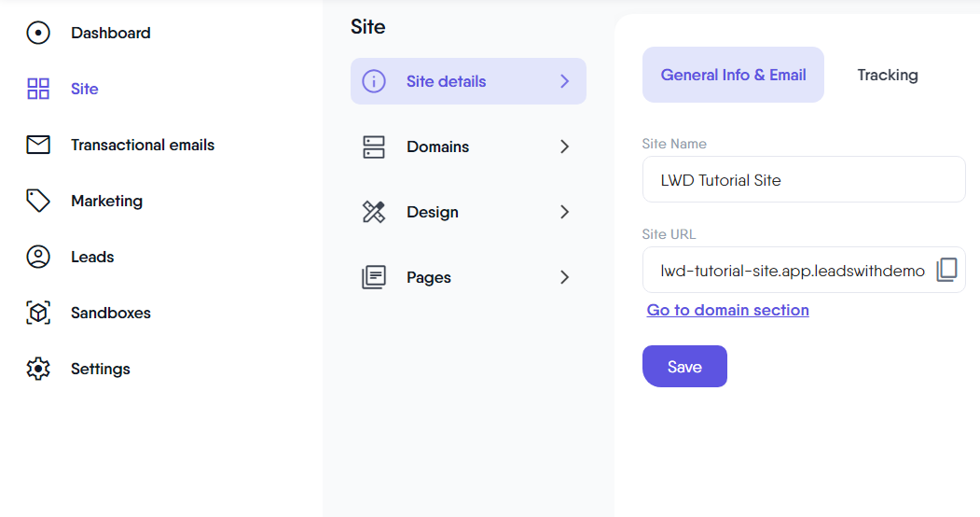This screenshot has height=517, width=980.
Task: Select the Sandboxes cube icon
Action: pos(38,313)
